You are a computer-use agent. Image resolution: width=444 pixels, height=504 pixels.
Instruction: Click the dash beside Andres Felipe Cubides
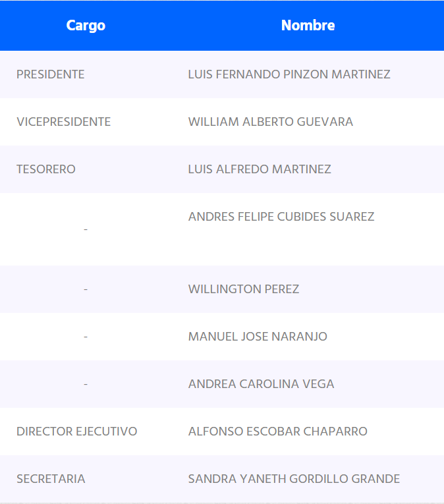86,229
